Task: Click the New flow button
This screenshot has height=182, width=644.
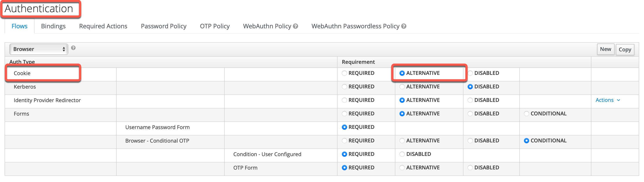Action: [605, 49]
